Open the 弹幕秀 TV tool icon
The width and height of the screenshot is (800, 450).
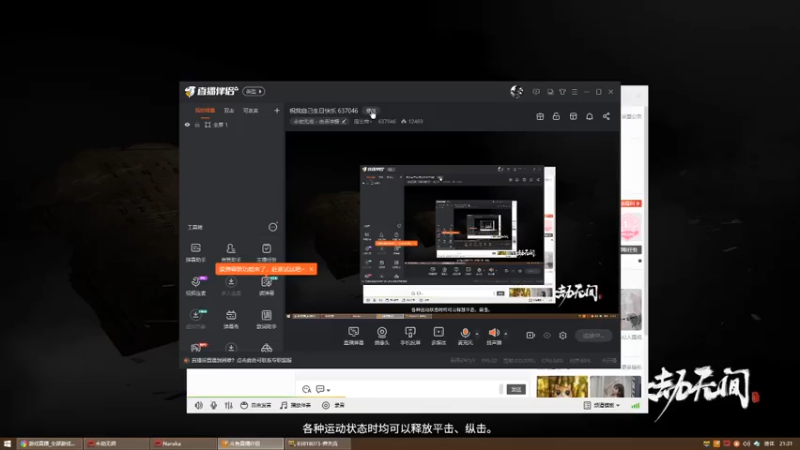(231, 319)
